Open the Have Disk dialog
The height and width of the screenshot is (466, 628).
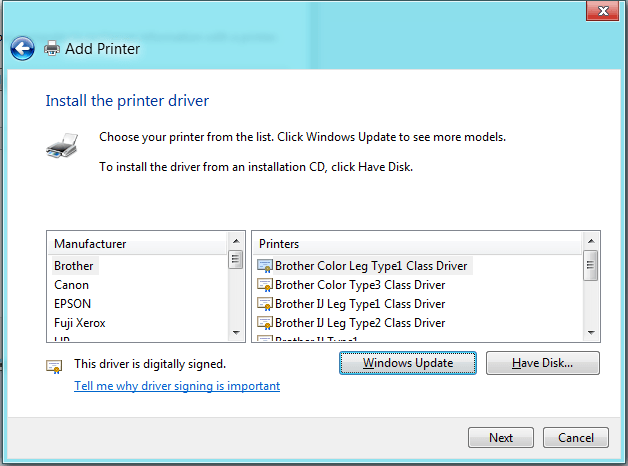point(543,363)
